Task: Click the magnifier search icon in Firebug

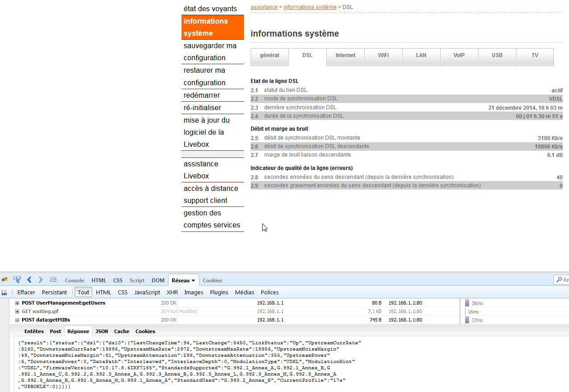Action: [558, 280]
